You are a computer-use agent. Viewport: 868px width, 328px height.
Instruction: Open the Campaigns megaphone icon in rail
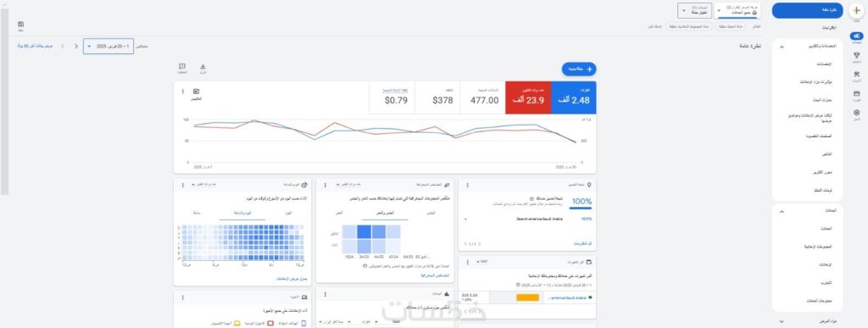(x=856, y=36)
